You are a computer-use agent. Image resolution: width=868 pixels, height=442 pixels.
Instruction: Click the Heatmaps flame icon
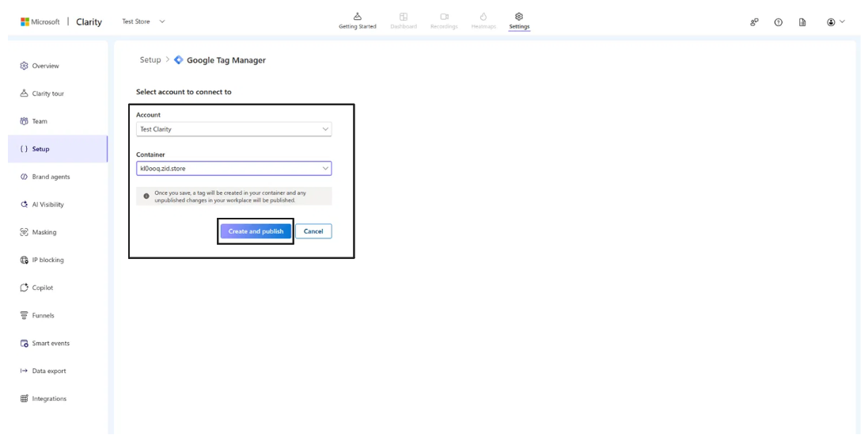tap(483, 17)
